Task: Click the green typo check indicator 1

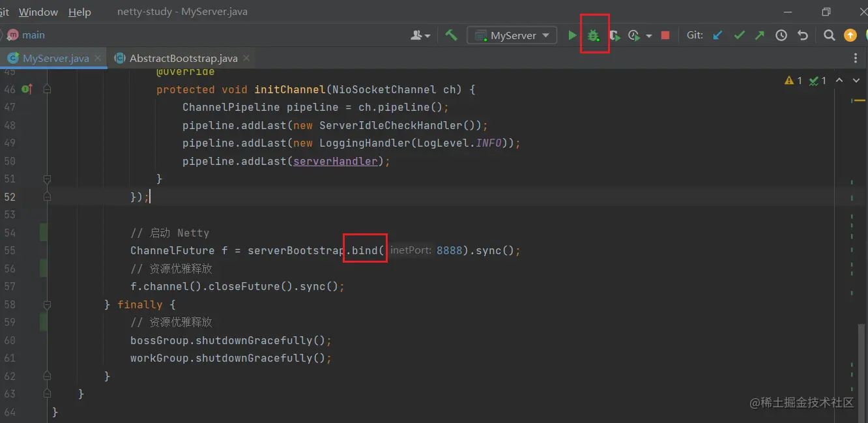Action: [x=817, y=81]
